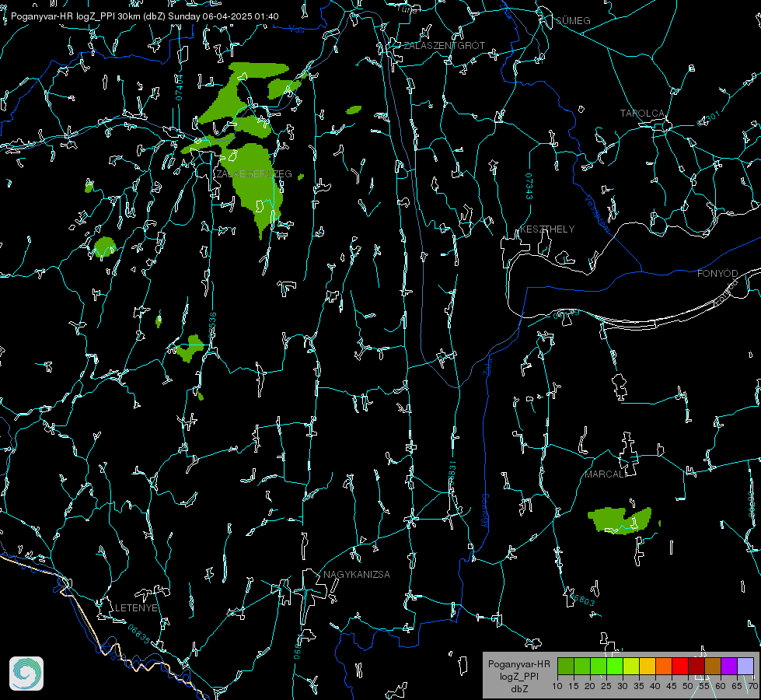Click the SÜMEG city label

[x=573, y=20]
